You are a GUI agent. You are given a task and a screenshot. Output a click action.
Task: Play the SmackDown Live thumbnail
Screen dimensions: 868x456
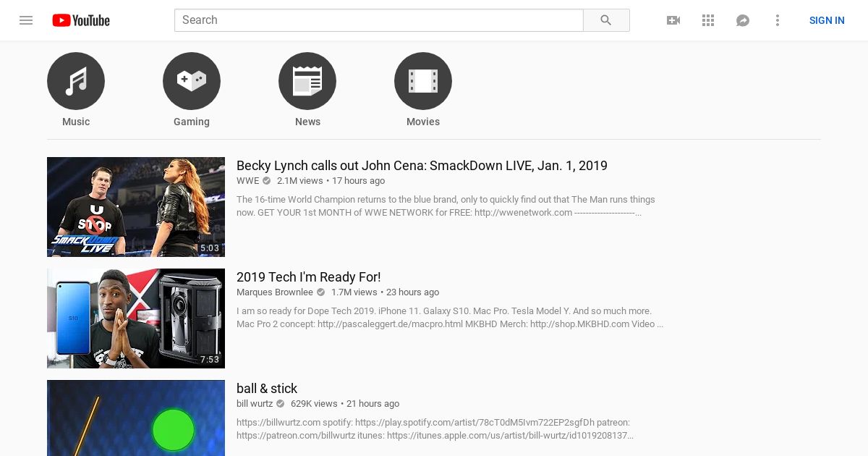tap(136, 207)
